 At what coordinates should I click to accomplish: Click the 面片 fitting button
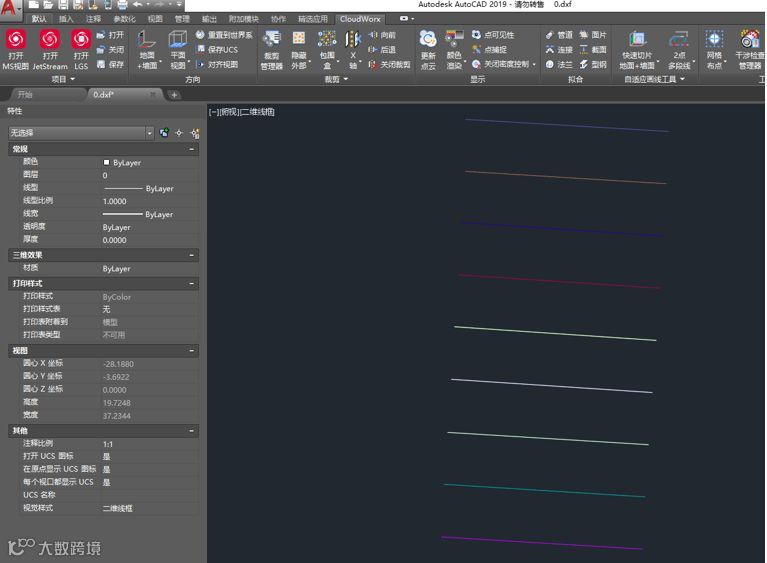pyautogui.click(x=593, y=35)
